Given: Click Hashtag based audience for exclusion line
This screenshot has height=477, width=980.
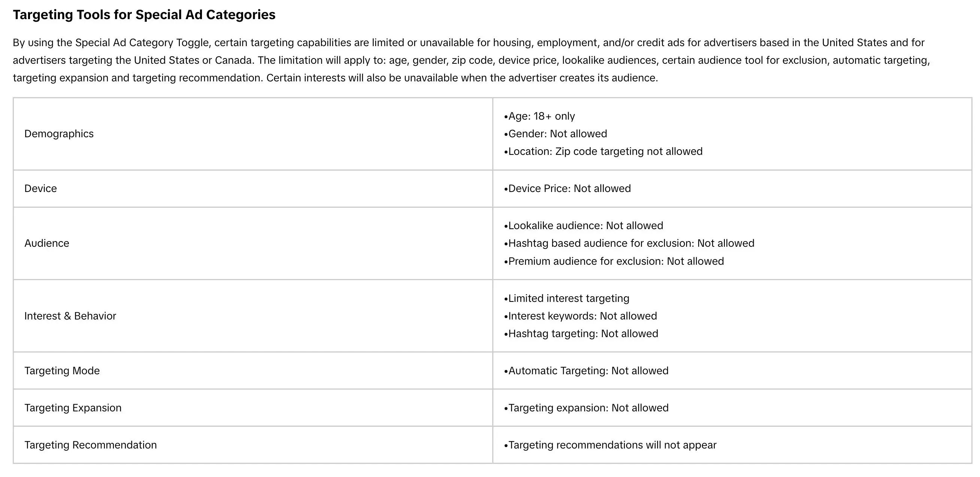Looking at the screenshot, I should tap(629, 243).
